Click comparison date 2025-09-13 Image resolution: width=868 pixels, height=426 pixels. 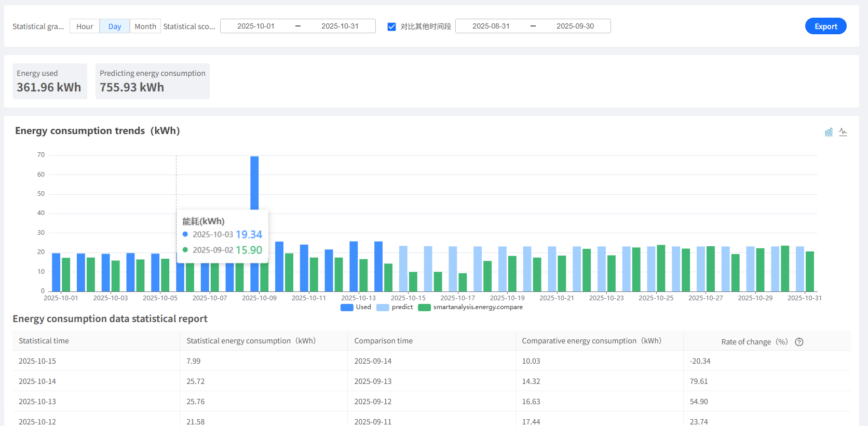pos(373,381)
